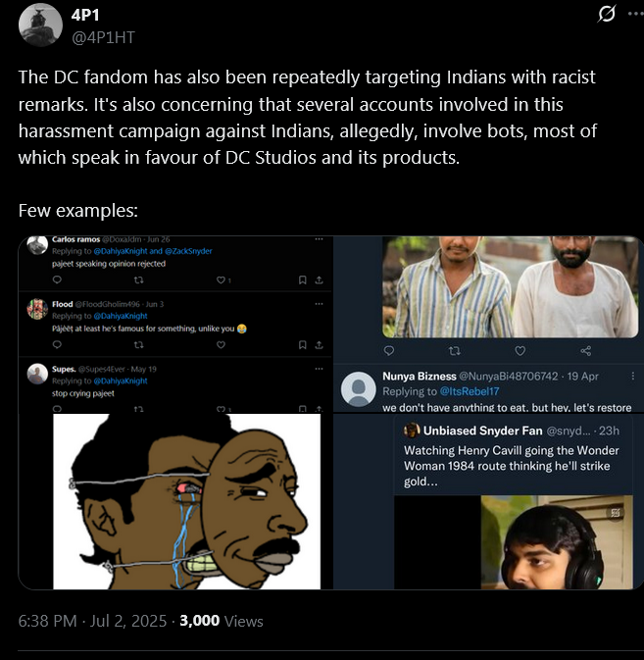Click the Nunya Bizness avatar
Viewport: 644px width, 660px height.
[x=358, y=390]
